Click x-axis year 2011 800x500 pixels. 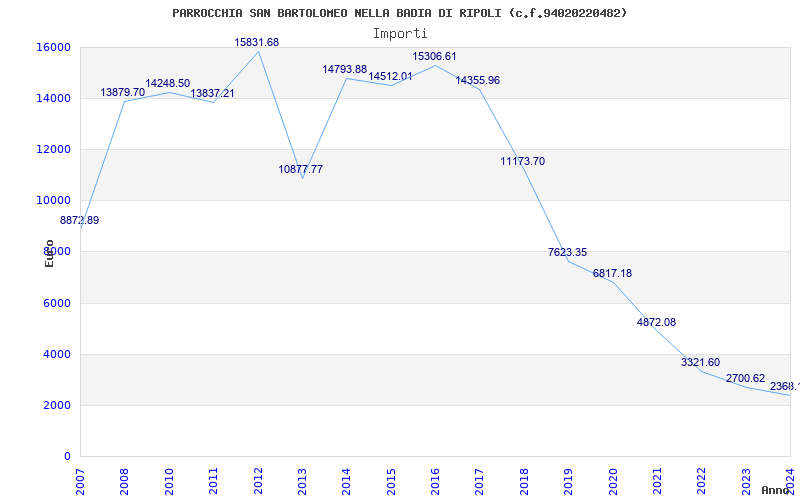coord(213,481)
